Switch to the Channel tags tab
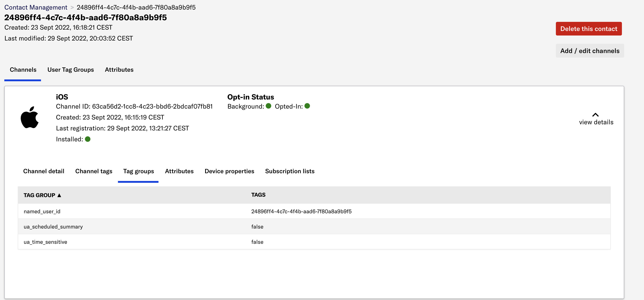The width and height of the screenshot is (644, 300). tap(94, 171)
